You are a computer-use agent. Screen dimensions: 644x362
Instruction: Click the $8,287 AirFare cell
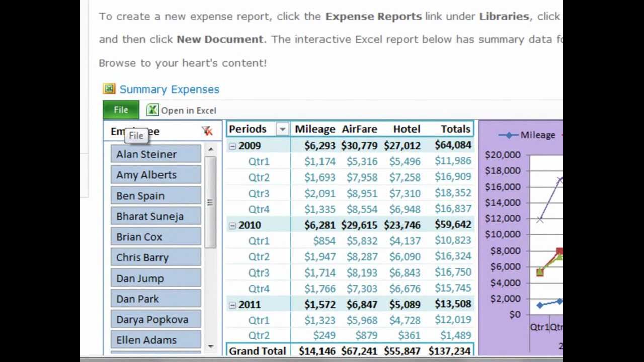(x=362, y=256)
